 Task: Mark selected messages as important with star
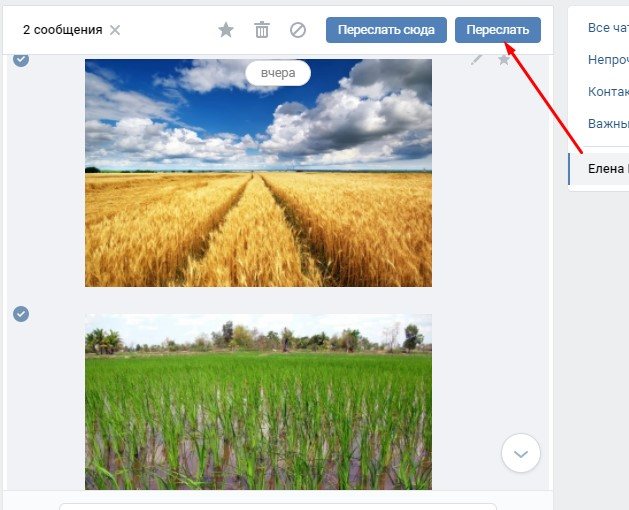(226, 30)
